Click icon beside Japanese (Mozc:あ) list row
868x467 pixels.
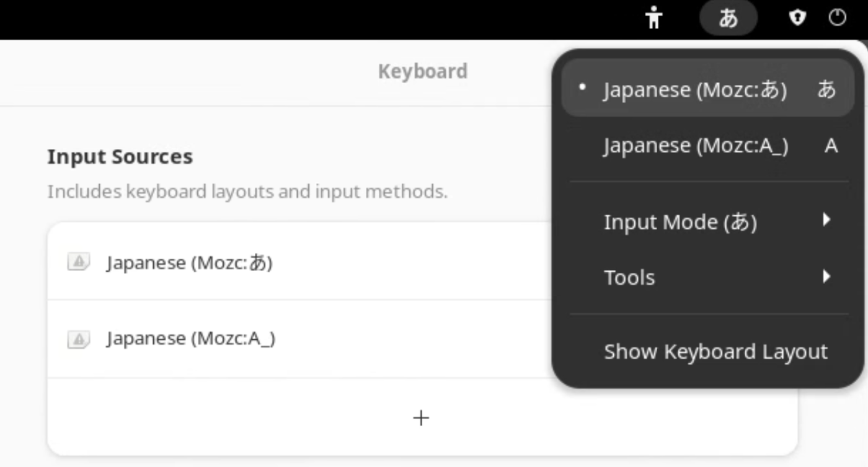pos(78,262)
